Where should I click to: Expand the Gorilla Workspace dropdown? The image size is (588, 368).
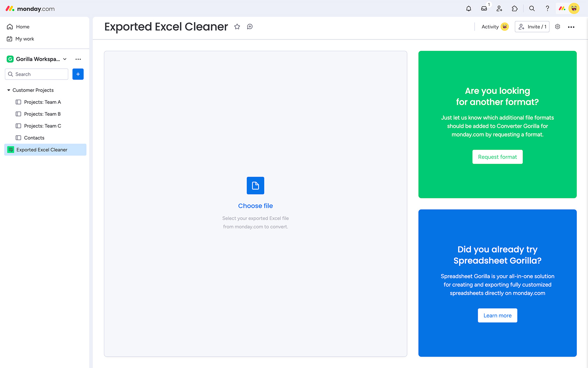[65, 59]
